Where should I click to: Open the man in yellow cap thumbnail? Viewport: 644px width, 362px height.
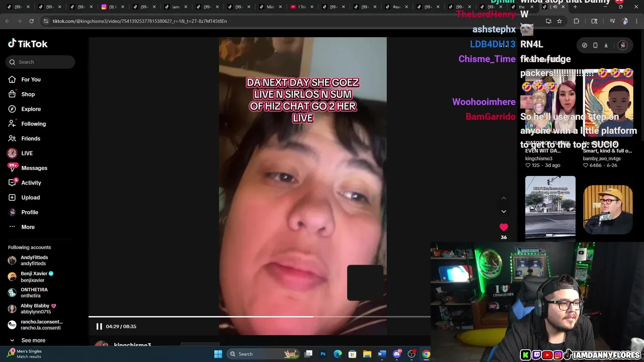tap(608, 209)
